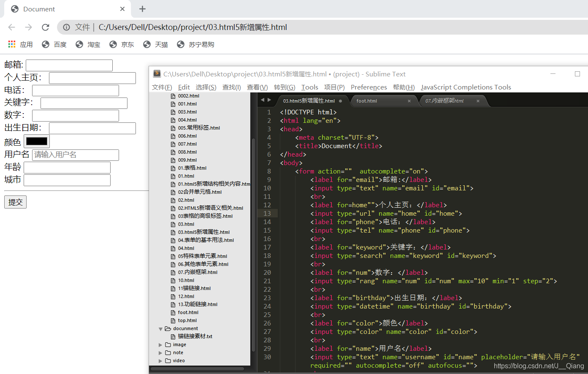Open top.html in the sidebar

coord(187,321)
